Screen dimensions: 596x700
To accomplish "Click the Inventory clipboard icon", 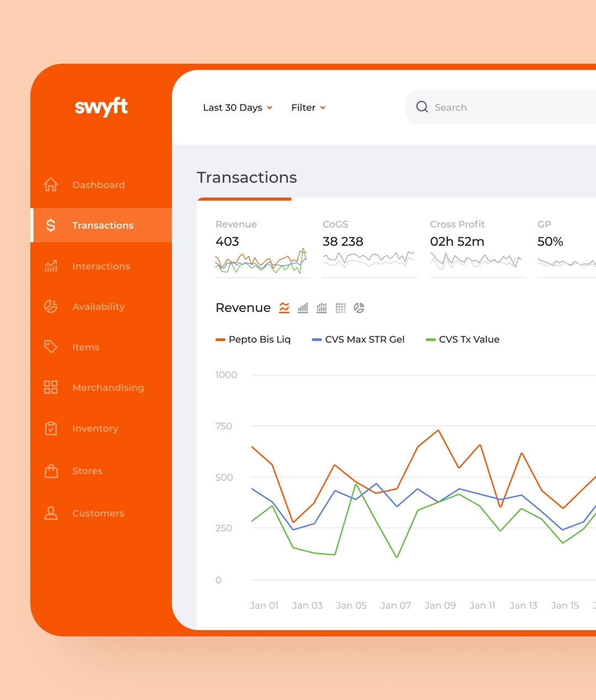I will pos(51,428).
